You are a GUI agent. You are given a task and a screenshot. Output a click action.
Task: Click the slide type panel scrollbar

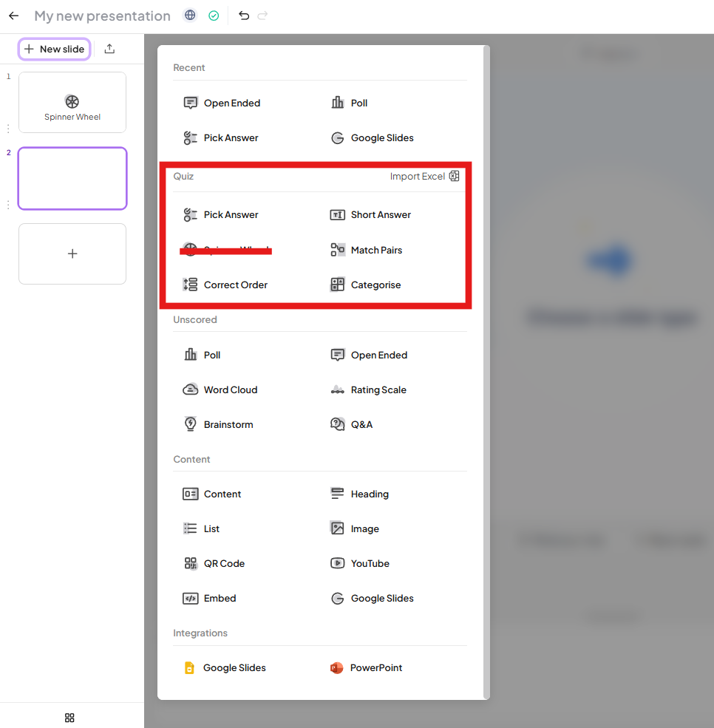pyautogui.click(x=486, y=370)
